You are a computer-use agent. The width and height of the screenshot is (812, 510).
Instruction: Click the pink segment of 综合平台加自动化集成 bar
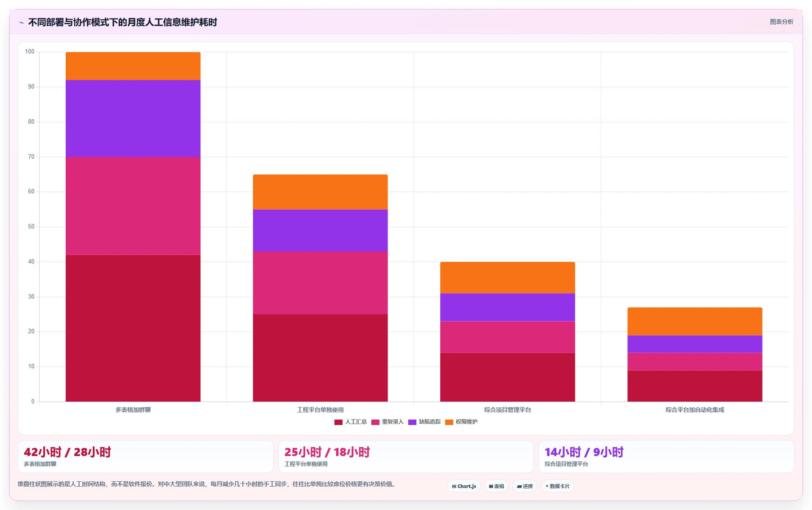695,362
